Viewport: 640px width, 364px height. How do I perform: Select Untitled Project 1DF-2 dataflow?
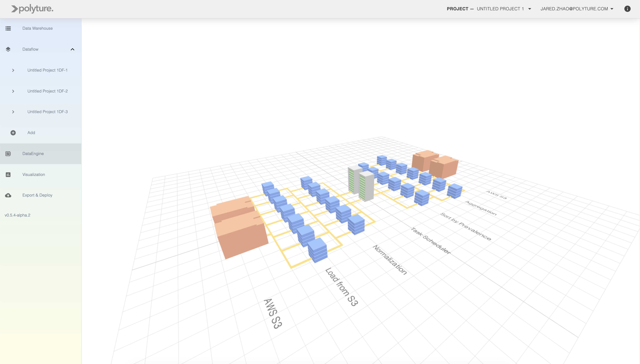(x=47, y=91)
